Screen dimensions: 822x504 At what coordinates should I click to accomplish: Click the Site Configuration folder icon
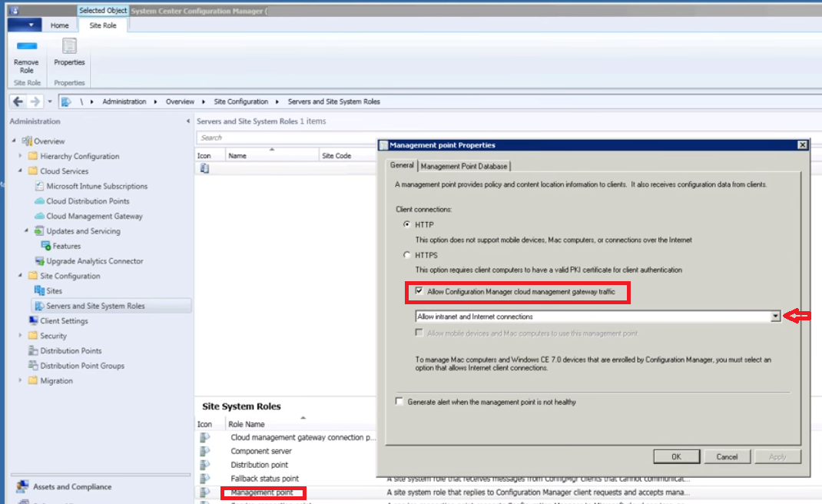coord(33,275)
